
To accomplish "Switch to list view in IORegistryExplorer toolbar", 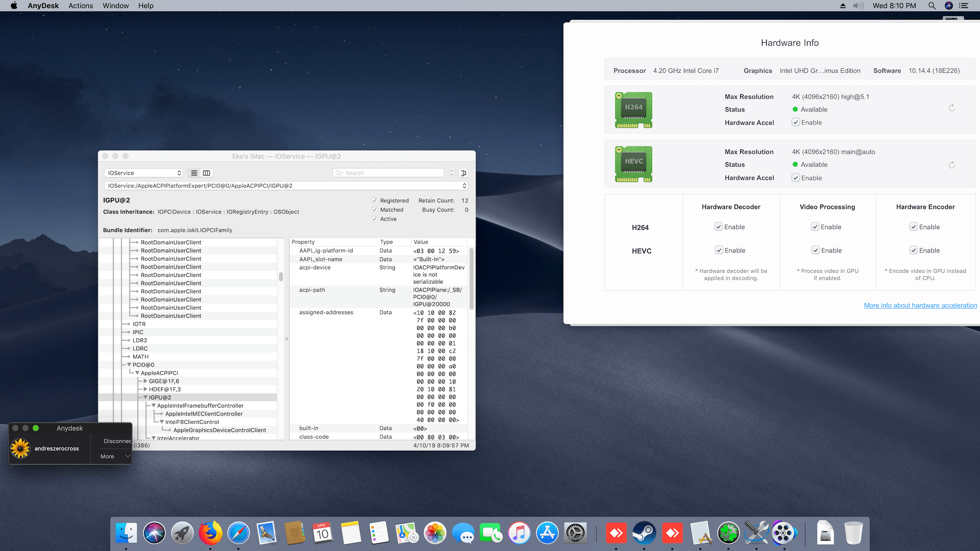I will [194, 173].
